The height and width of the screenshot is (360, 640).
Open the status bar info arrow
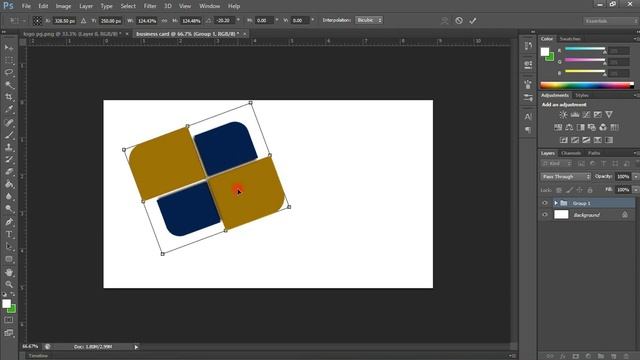(x=136, y=347)
